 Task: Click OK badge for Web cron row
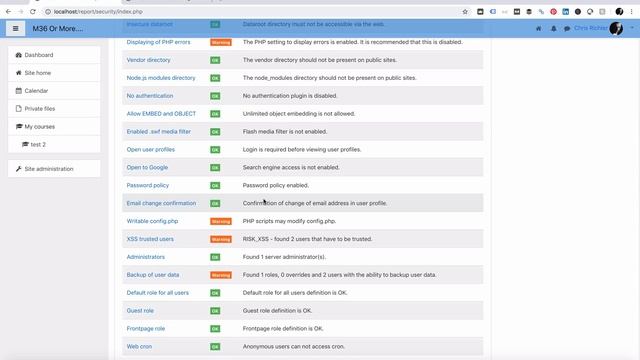[x=215, y=347]
